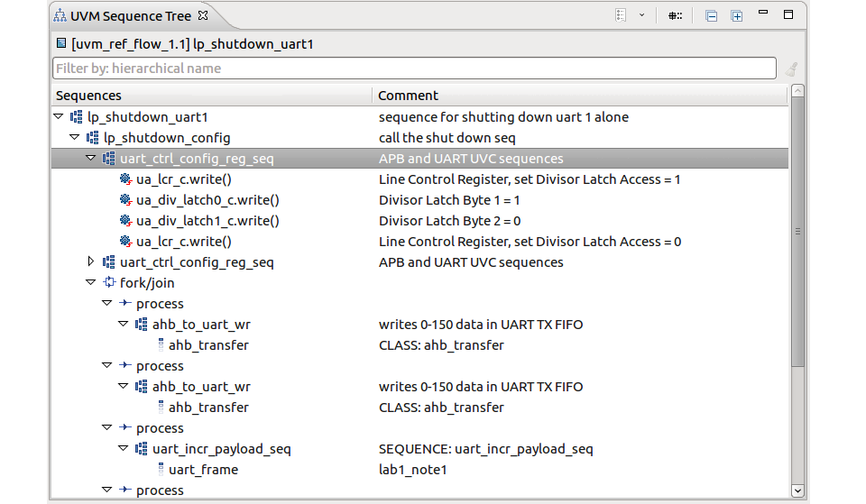Click the vertical scrollbar down arrow
Screen dimensions: 866x504
[797, 490]
